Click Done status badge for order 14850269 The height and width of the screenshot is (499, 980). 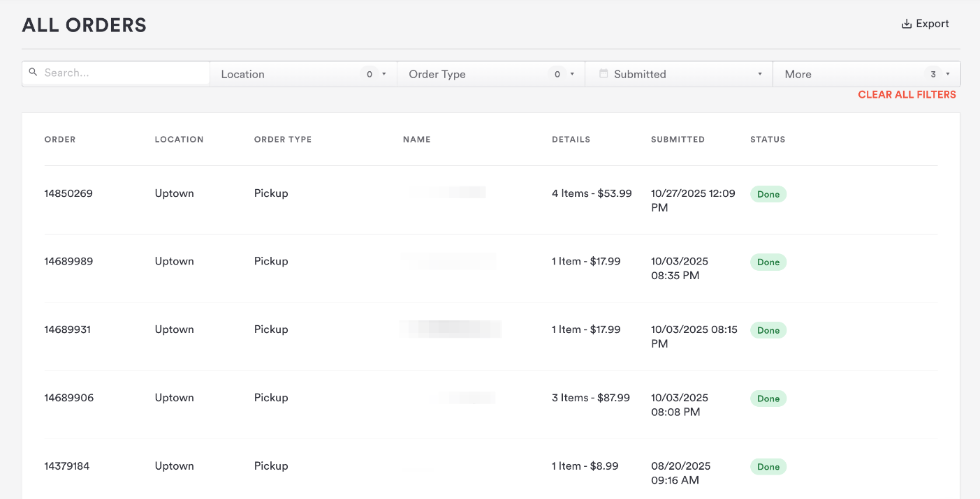tap(768, 195)
